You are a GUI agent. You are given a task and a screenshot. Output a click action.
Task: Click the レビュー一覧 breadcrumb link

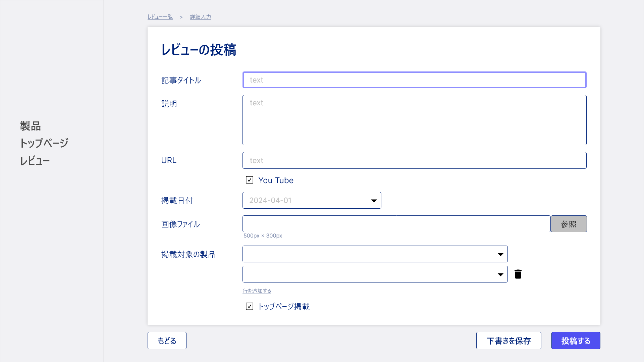coord(160,17)
